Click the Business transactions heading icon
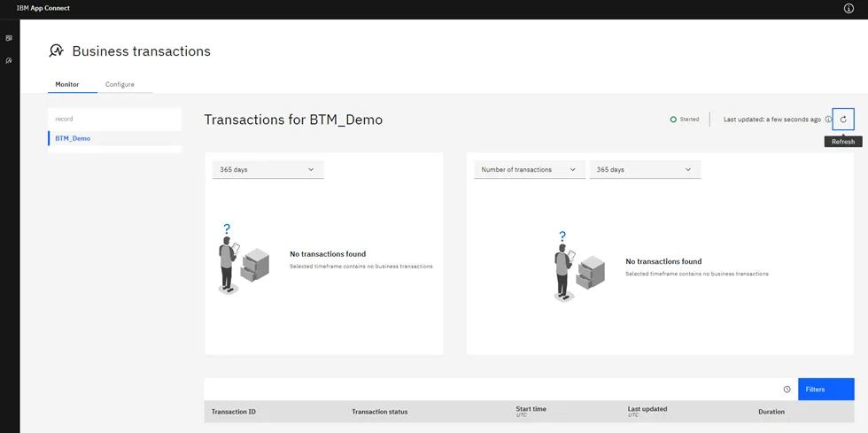The image size is (868, 433). coord(57,51)
